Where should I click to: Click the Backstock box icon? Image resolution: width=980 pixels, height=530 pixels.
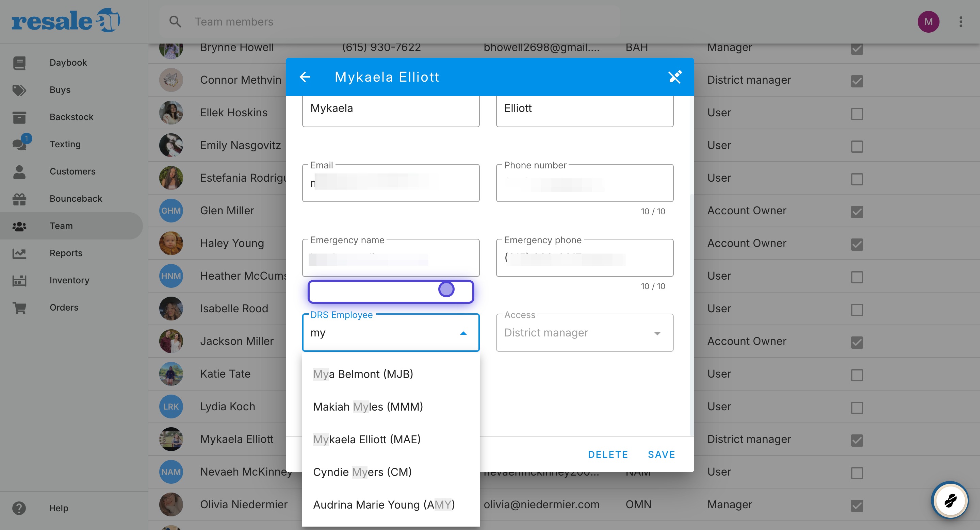[x=19, y=117]
